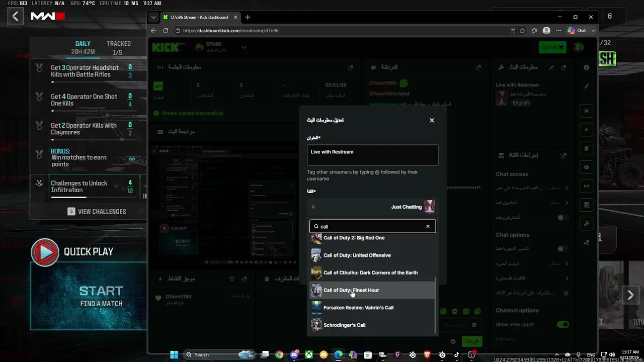The width and height of the screenshot is (644, 362).
Task: Open the activity feed filter icon
Action: tap(232, 279)
